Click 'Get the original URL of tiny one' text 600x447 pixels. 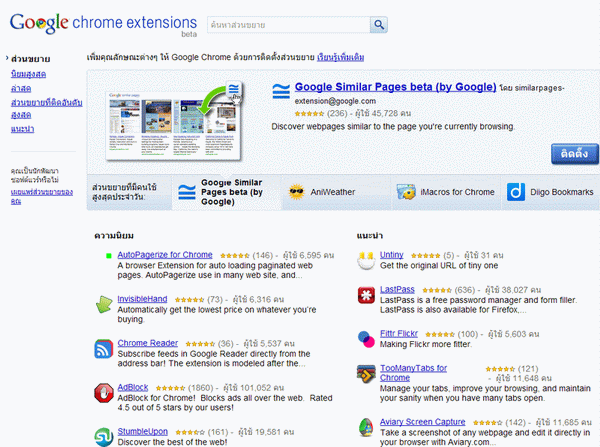pyautogui.click(x=439, y=266)
